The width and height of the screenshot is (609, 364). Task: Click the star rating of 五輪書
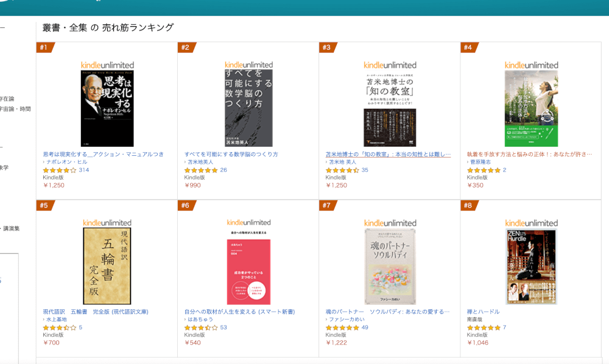[x=59, y=327]
